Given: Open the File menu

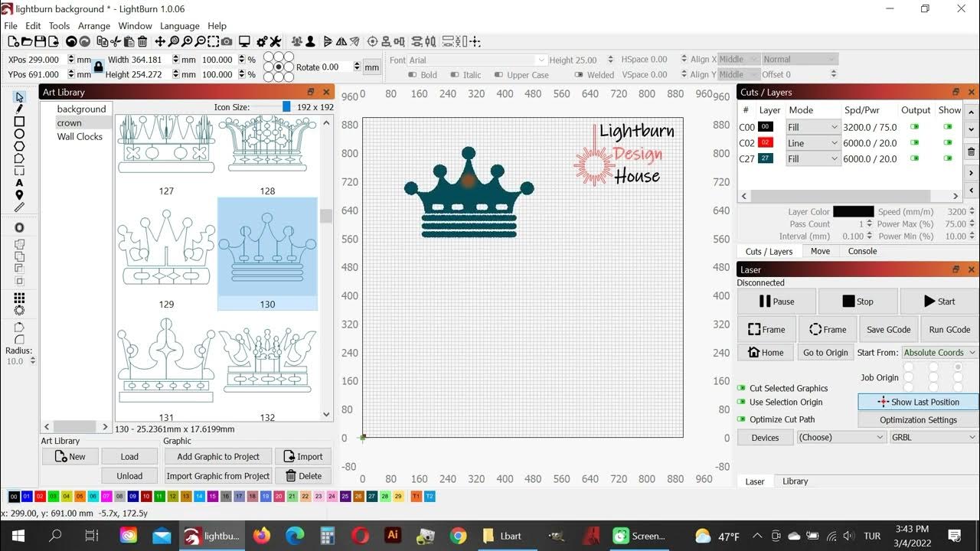Looking at the screenshot, I should click(x=11, y=26).
